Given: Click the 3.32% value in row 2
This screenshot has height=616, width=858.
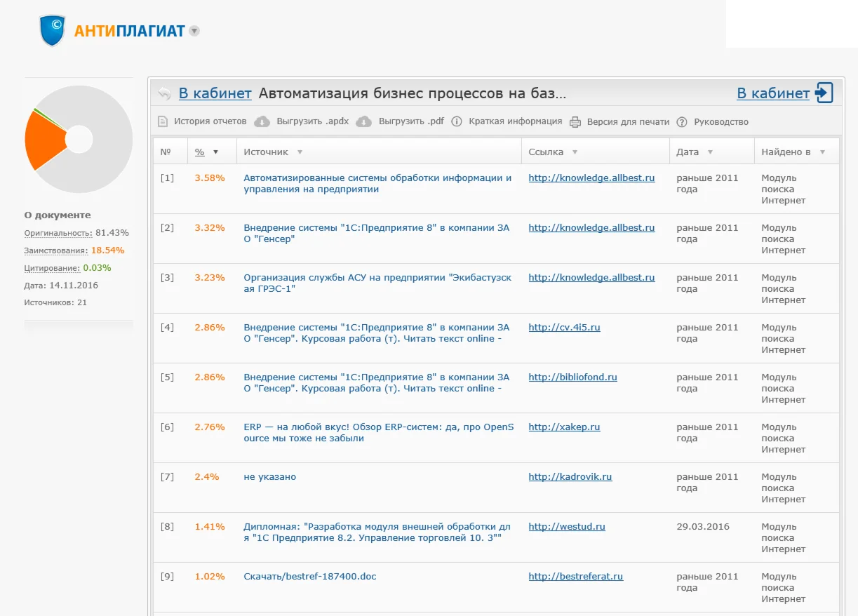Looking at the screenshot, I should point(210,227).
